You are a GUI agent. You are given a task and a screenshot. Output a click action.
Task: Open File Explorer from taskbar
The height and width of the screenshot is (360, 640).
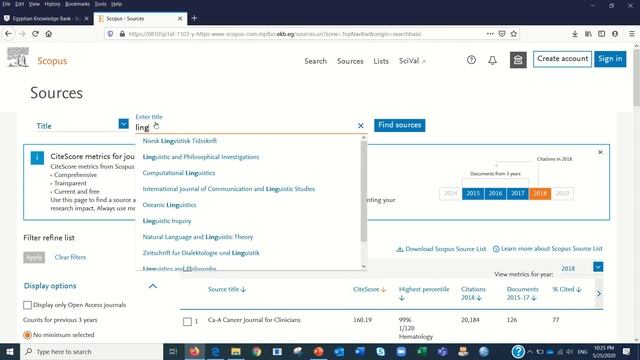pyautogui.click(x=236, y=351)
